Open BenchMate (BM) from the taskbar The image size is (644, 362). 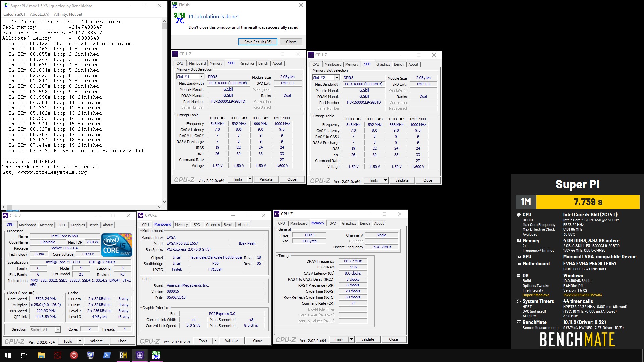(x=123, y=355)
